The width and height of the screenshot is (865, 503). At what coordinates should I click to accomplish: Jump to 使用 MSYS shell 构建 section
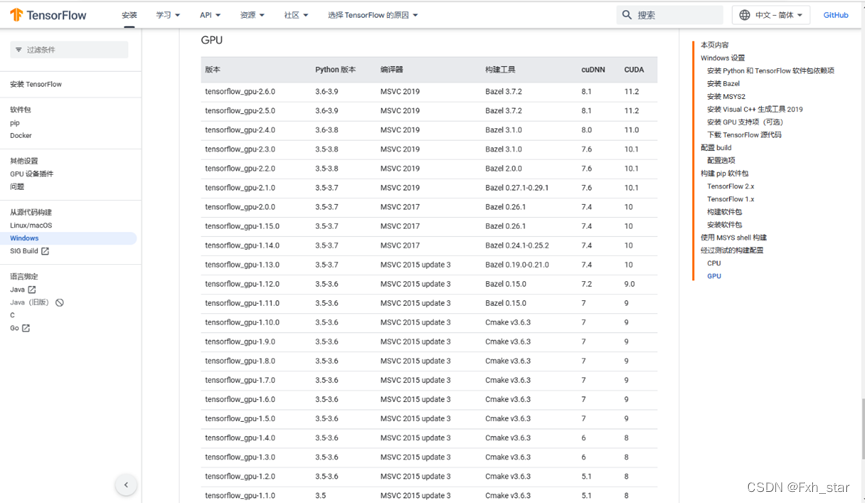coord(734,237)
